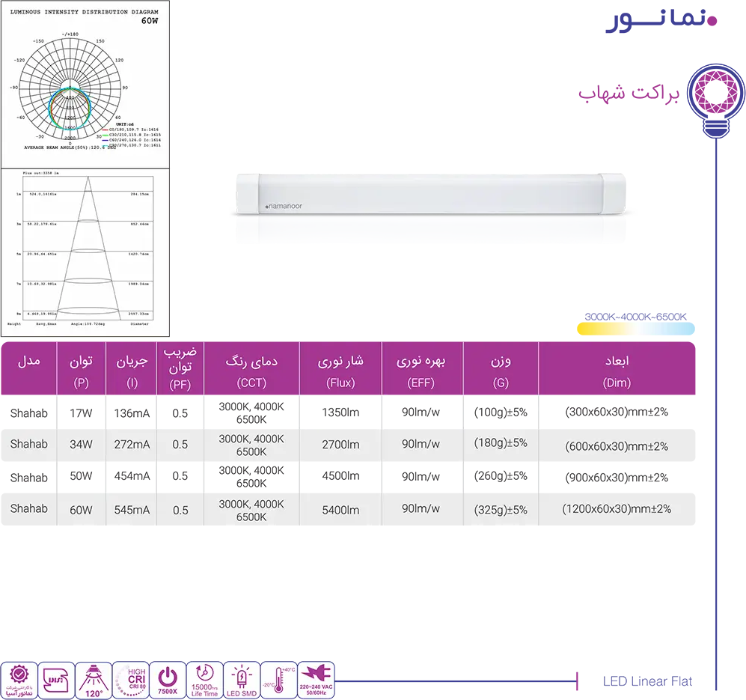Click the 7500X power switching icon
Viewport: 746px width, 700px height.
coord(168,681)
